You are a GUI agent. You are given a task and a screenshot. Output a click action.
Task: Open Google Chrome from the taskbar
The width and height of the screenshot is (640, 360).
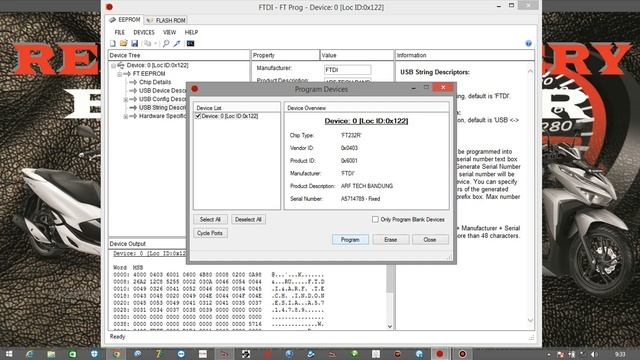116,354
